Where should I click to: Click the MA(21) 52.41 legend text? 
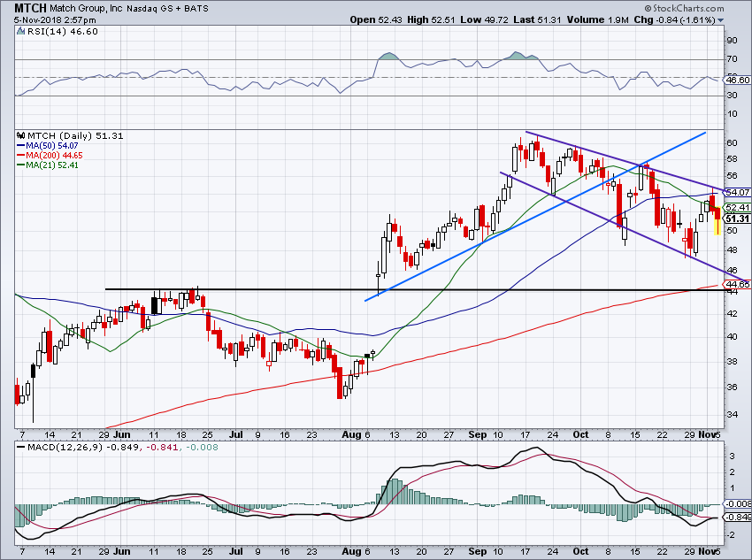(x=52, y=165)
